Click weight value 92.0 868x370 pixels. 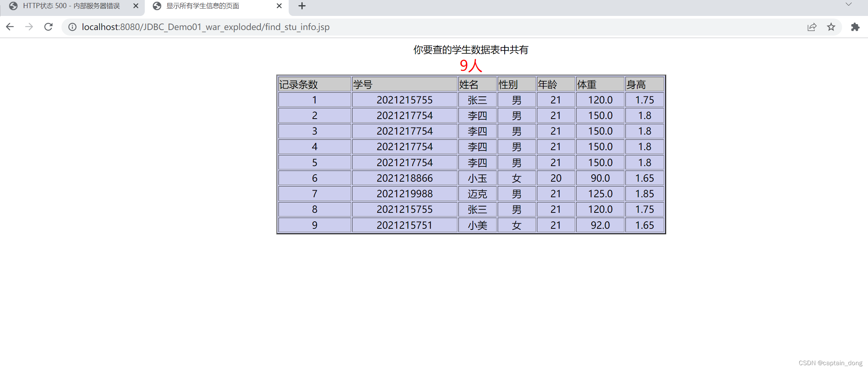600,225
